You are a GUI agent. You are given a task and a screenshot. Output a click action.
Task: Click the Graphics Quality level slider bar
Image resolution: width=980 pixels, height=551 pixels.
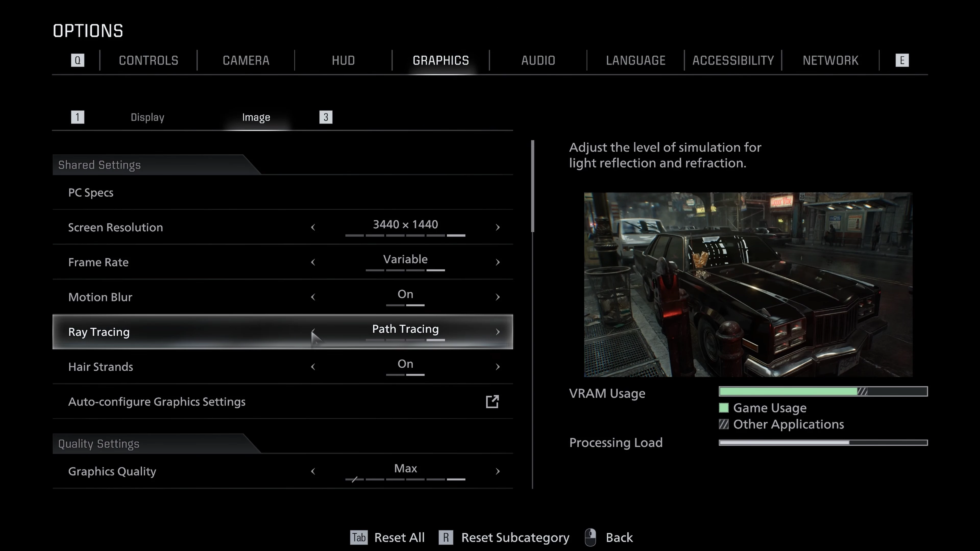click(405, 479)
